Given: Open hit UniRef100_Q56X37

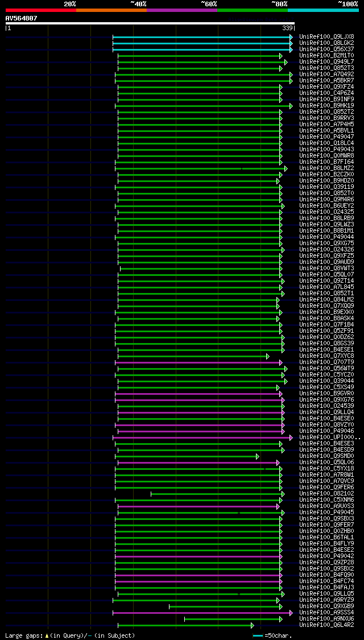Looking at the screenshot, I should click(326, 49).
